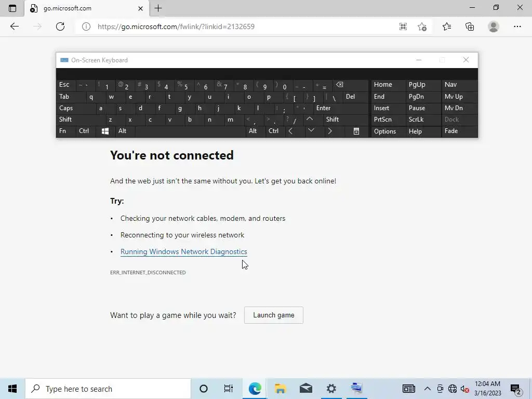Tap the Enter key on On-Screen Keyboard
This screenshot has height=399, width=532.
(341, 108)
